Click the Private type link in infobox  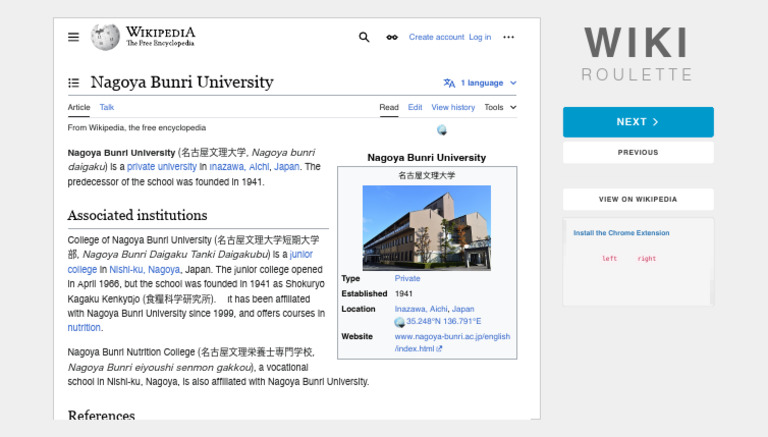click(407, 278)
